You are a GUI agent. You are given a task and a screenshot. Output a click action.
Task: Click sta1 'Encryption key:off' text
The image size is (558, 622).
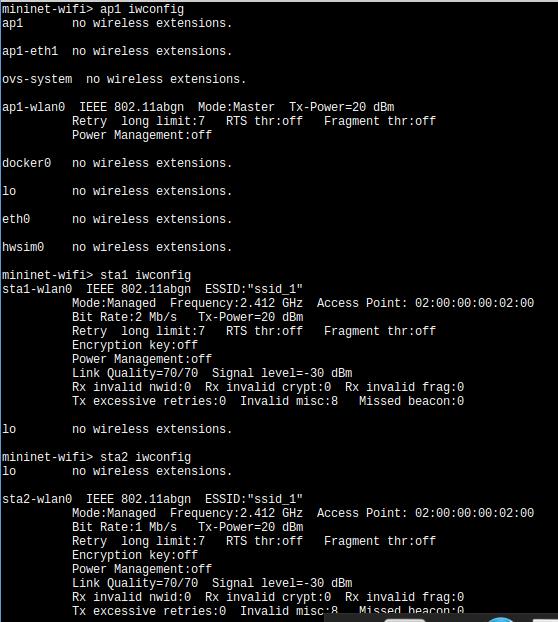pyautogui.click(x=135, y=345)
